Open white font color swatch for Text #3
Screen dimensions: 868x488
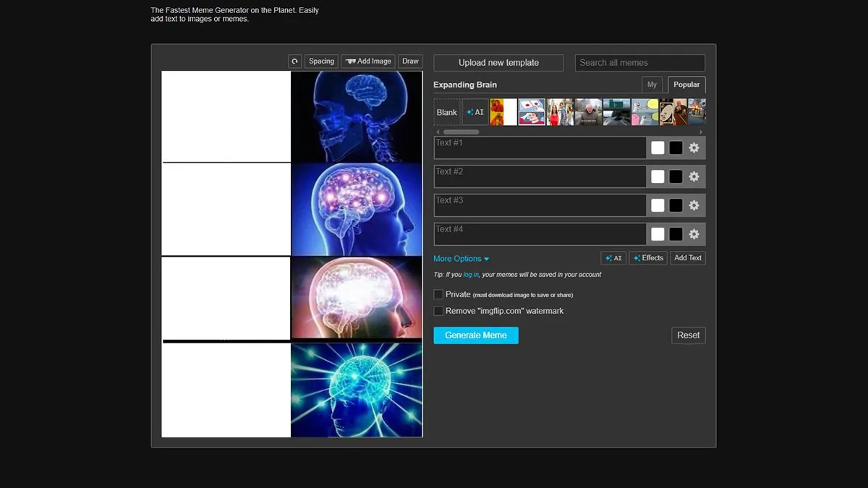[658, 205]
